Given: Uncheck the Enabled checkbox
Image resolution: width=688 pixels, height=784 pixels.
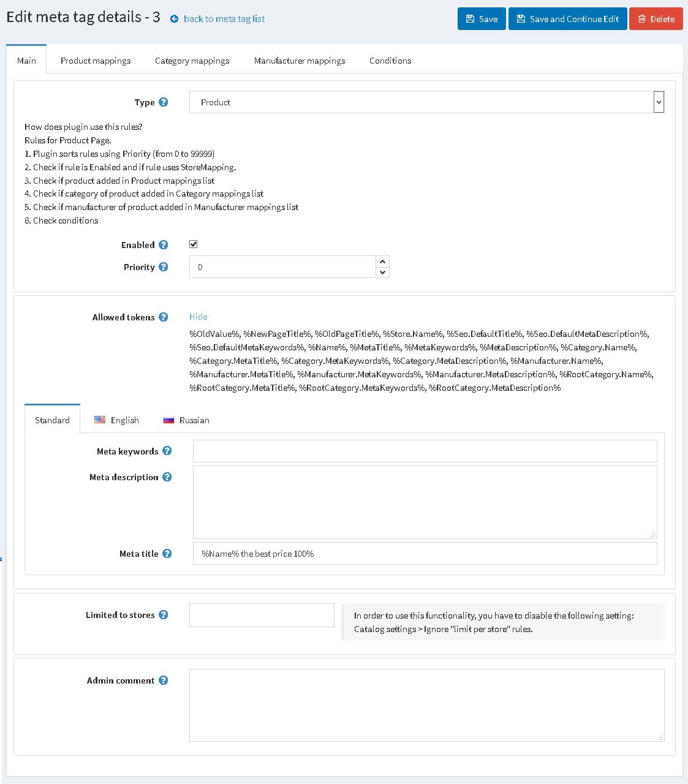Looking at the screenshot, I should point(194,244).
